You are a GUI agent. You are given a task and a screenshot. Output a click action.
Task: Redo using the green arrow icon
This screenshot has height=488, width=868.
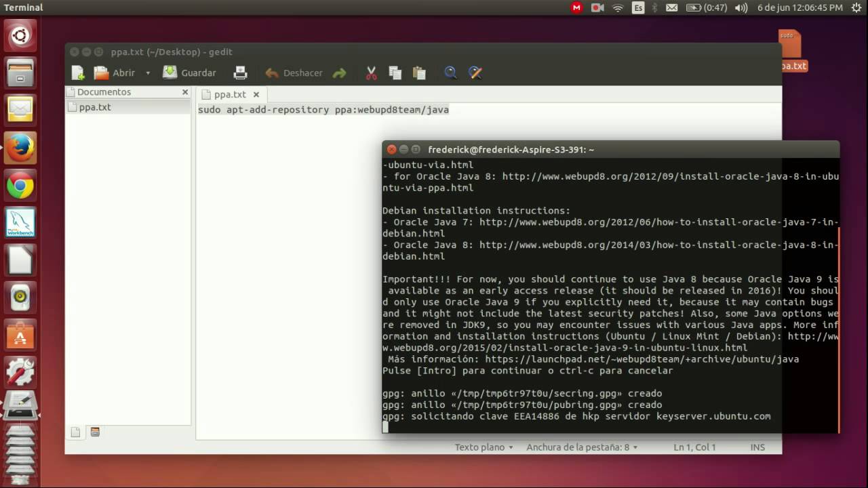pyautogui.click(x=340, y=73)
